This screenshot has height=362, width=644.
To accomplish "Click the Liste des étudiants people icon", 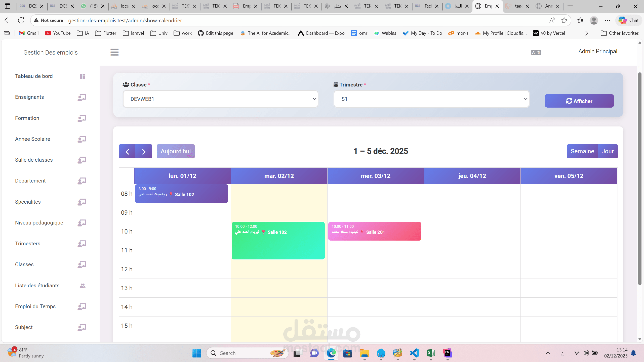I will (x=83, y=286).
